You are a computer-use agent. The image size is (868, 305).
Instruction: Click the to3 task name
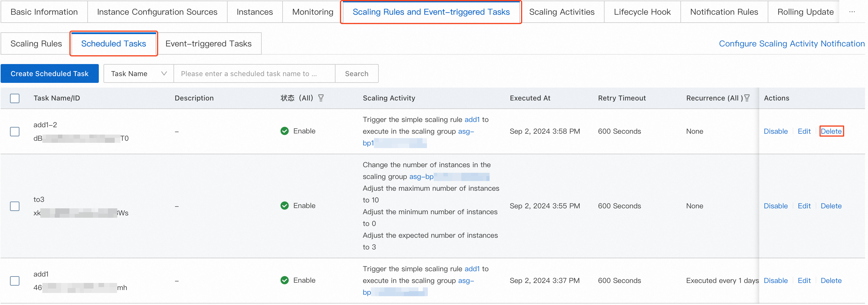pos(39,200)
